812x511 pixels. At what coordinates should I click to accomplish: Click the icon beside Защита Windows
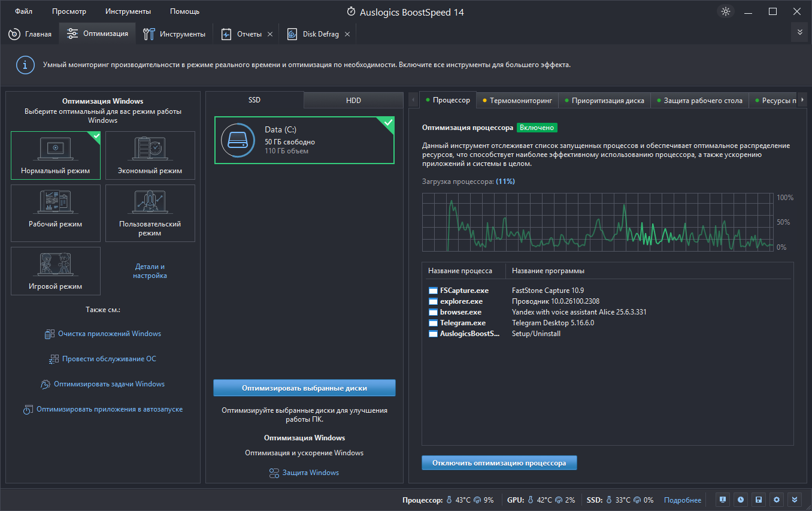coord(274,473)
